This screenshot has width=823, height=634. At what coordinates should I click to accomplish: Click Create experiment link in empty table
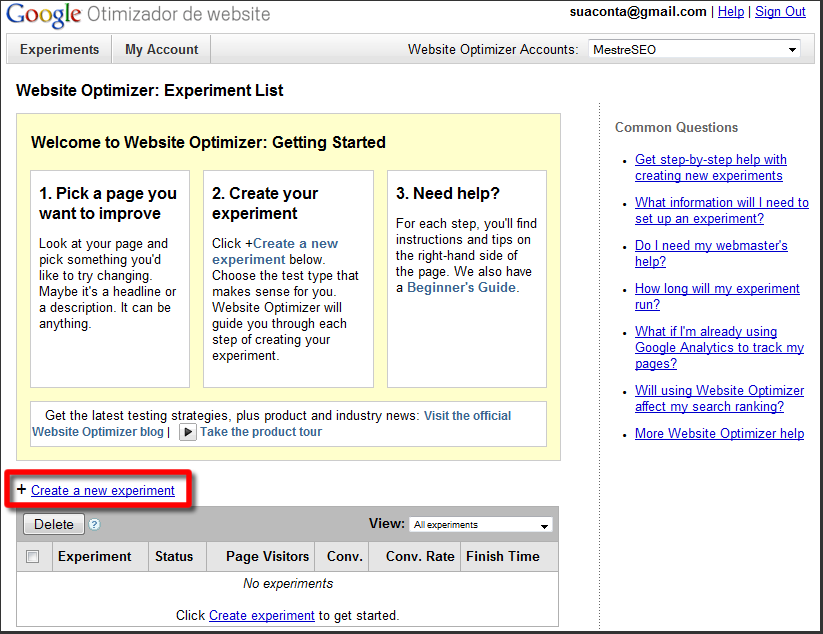pos(261,615)
